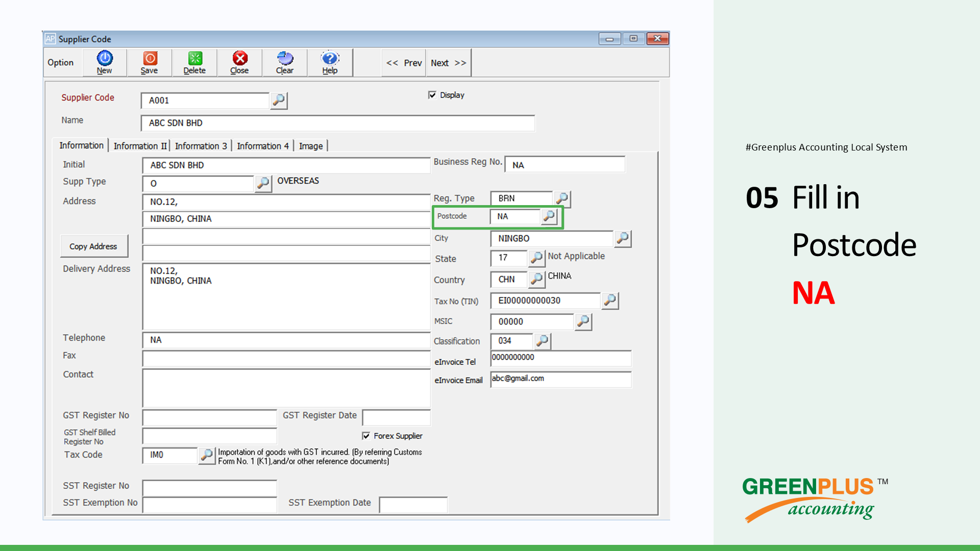
Task: Click the Tax Code field IM0
Action: 170,455
